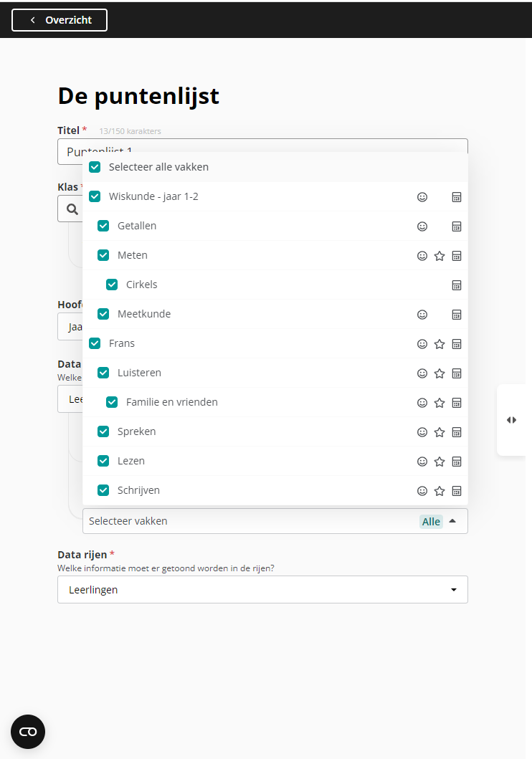
Task: Click the smiley icon in Meetkunde row
Action: (x=422, y=315)
